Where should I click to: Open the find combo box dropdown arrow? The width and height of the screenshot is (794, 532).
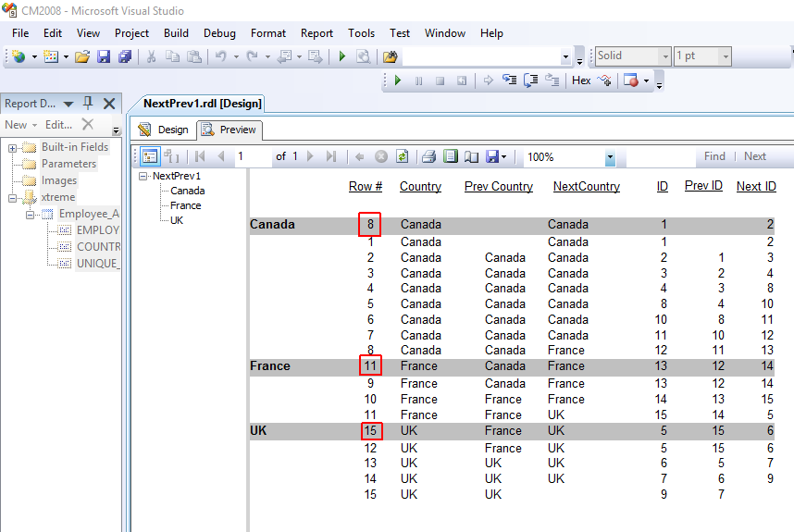[566, 56]
